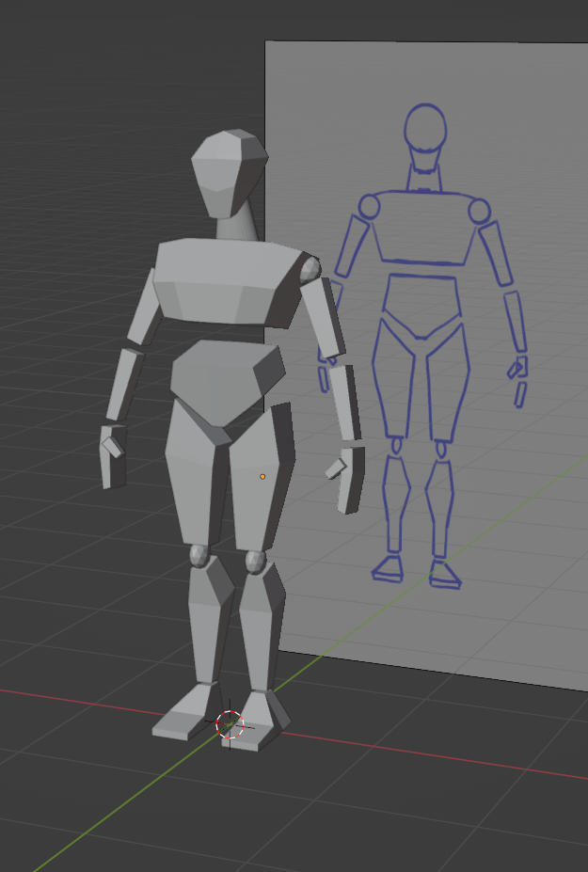Click the orange object origin dot
Screen dimensions: 588x872
click(262, 477)
